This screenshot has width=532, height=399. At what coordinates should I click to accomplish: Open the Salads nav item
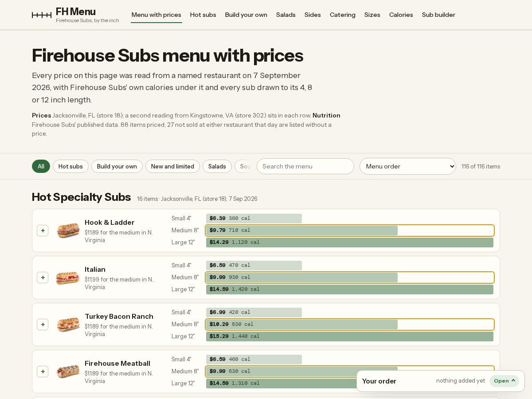[x=286, y=15]
